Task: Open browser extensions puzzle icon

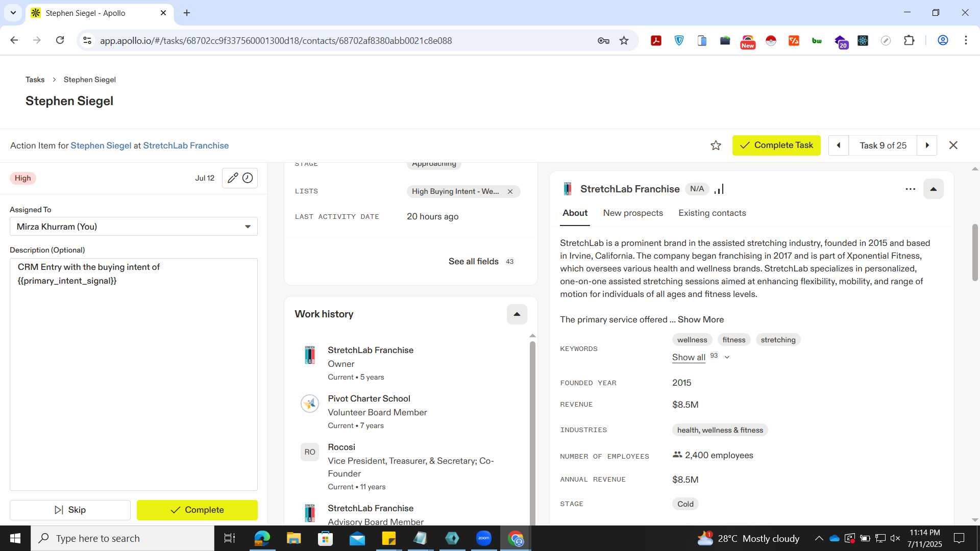Action: (x=909, y=40)
